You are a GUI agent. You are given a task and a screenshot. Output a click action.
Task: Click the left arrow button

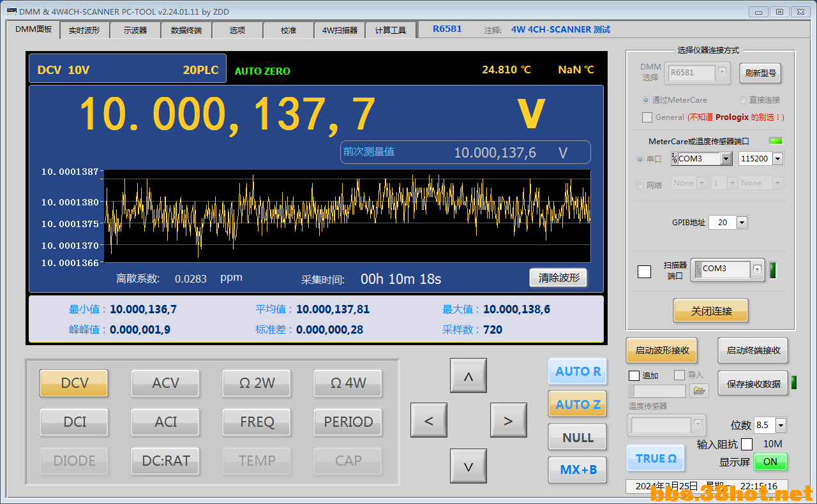tap(428, 420)
